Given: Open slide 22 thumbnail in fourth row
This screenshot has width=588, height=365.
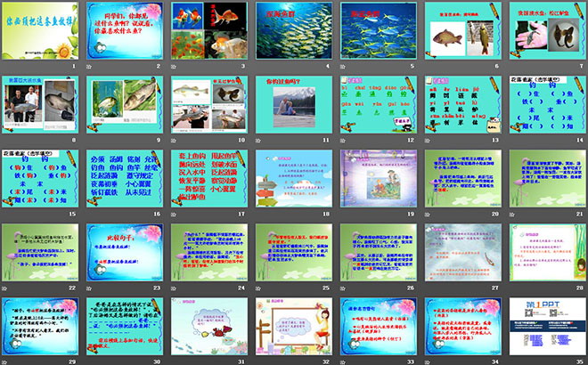Looking at the screenshot, I should [x=40, y=253].
